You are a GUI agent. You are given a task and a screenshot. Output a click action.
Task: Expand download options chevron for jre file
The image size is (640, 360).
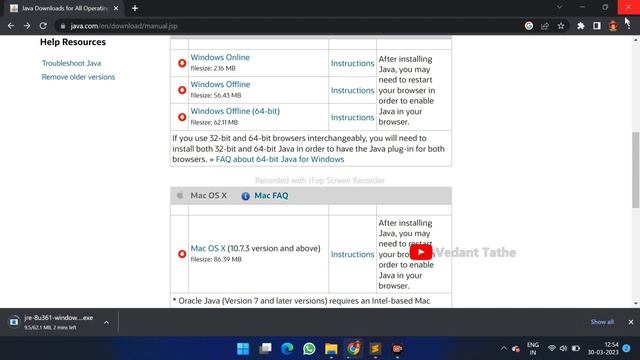pos(106,322)
